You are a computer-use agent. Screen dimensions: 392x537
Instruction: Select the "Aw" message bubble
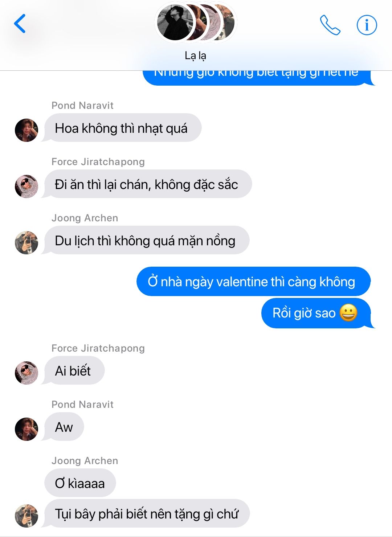(64, 427)
